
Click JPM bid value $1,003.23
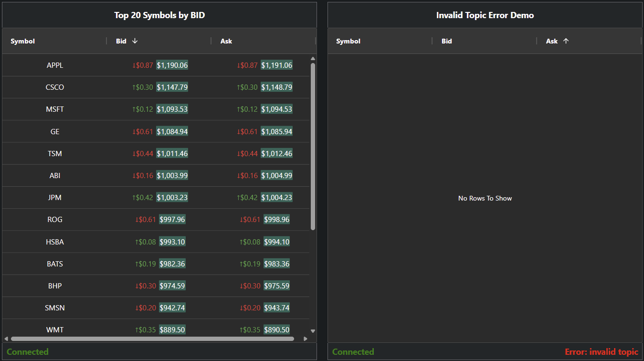point(172,198)
